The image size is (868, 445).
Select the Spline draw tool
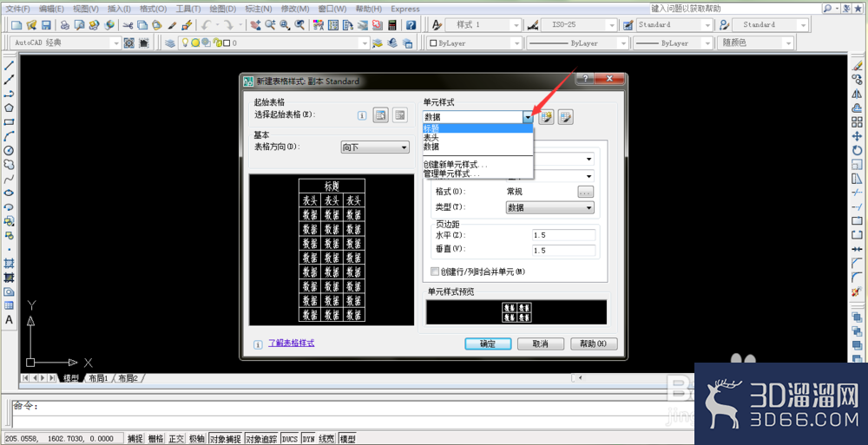9,179
